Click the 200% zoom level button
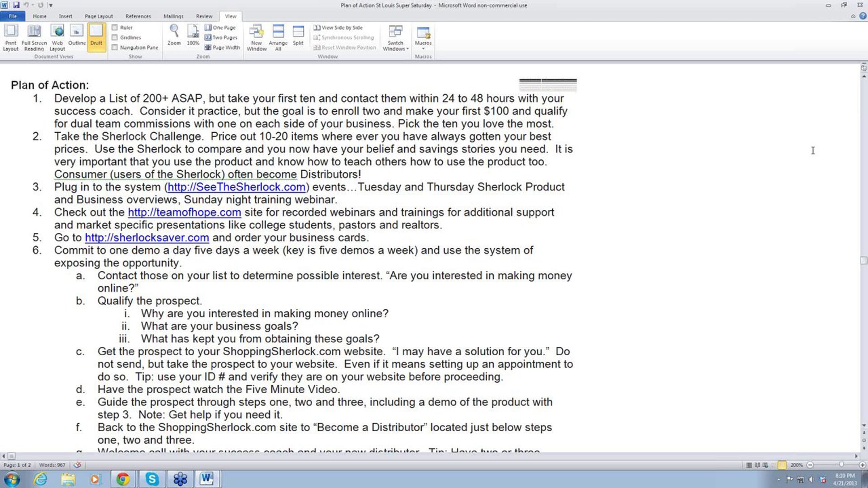 [796, 465]
